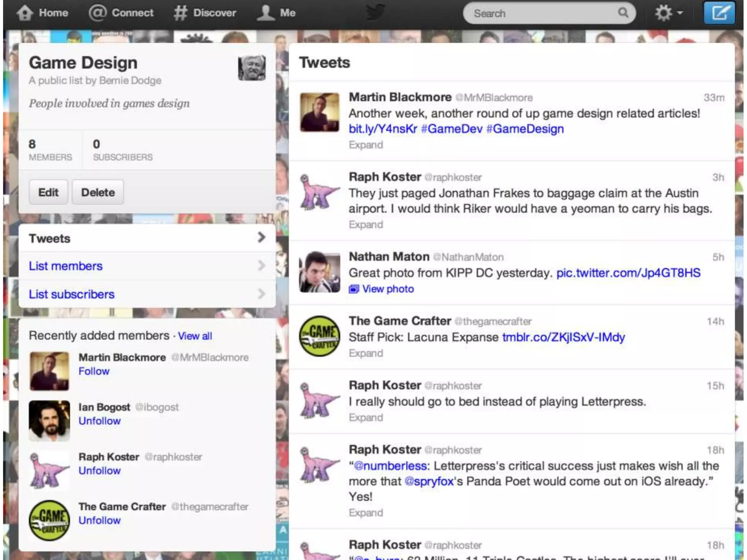Click Martin Blackmore's sidebar avatar
747x560 pixels.
[x=49, y=371]
